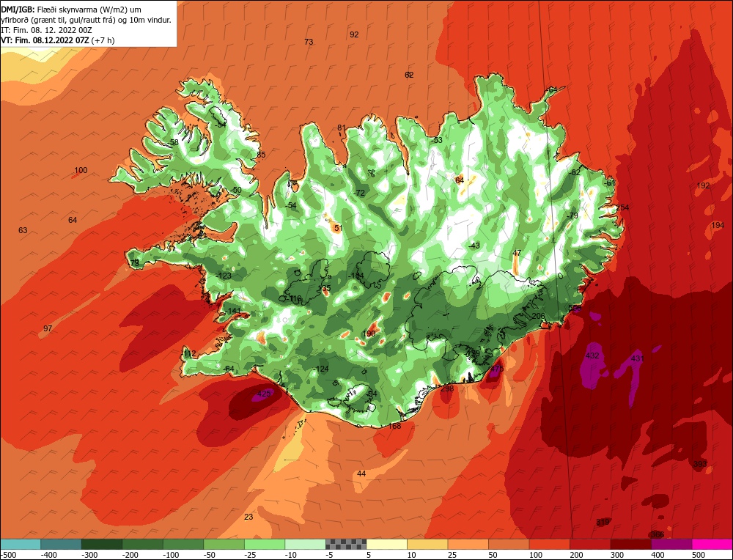The image size is (733, 560).
Task: Click the map value -79 in east Iceland
Action: click(572, 215)
